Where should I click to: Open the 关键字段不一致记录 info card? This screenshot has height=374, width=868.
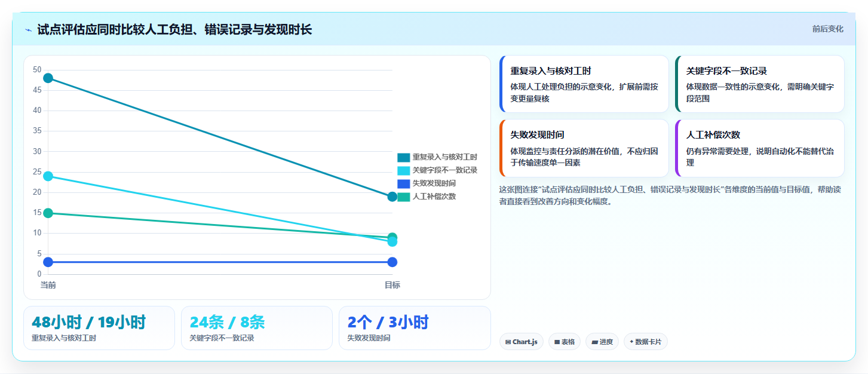click(x=759, y=84)
